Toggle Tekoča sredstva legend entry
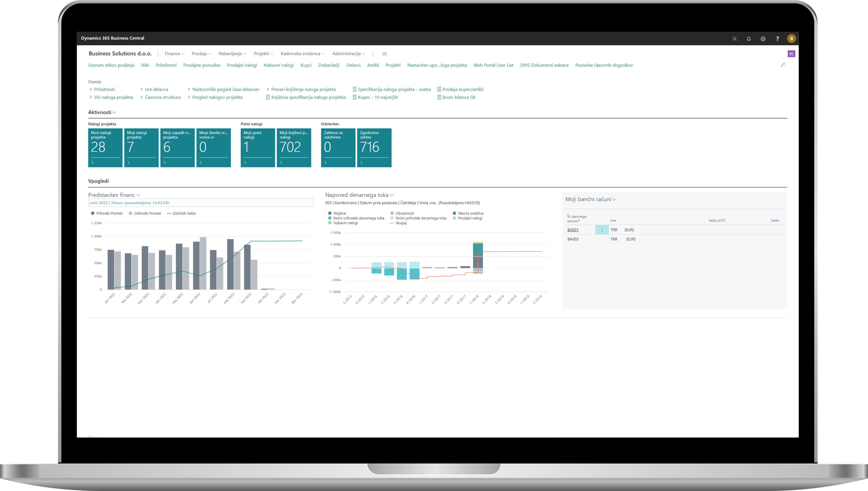Viewport: 868px width, 491px height. pos(468,213)
